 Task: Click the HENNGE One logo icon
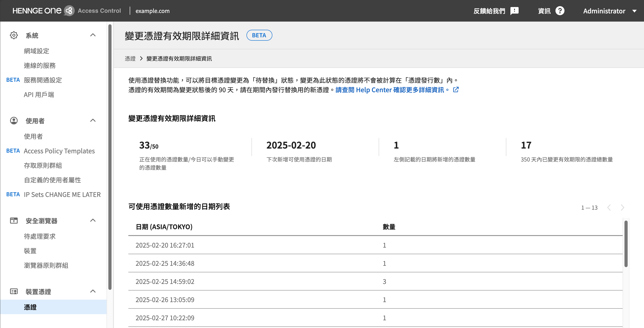coord(69,11)
